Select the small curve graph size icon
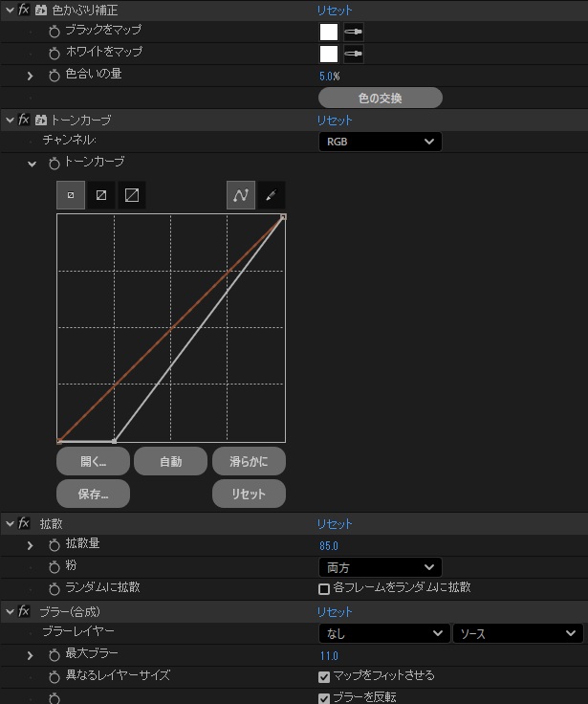Screen dimensions: 588x704 71,195
